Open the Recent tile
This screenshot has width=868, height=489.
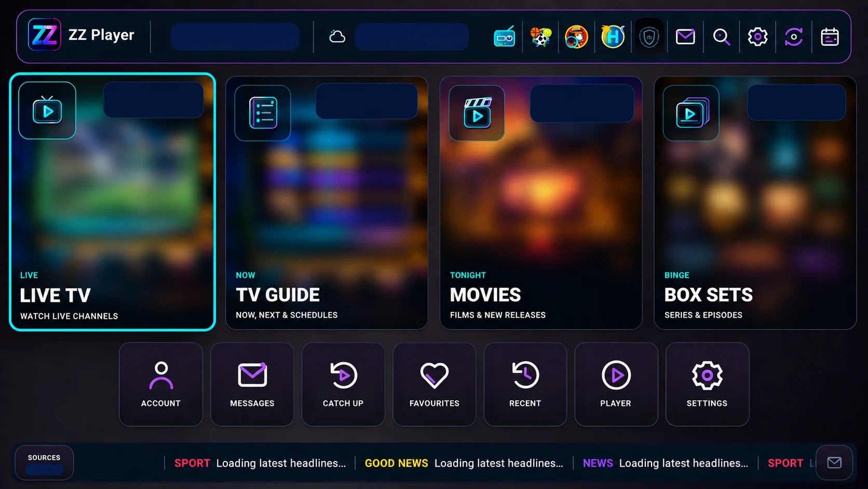(525, 384)
